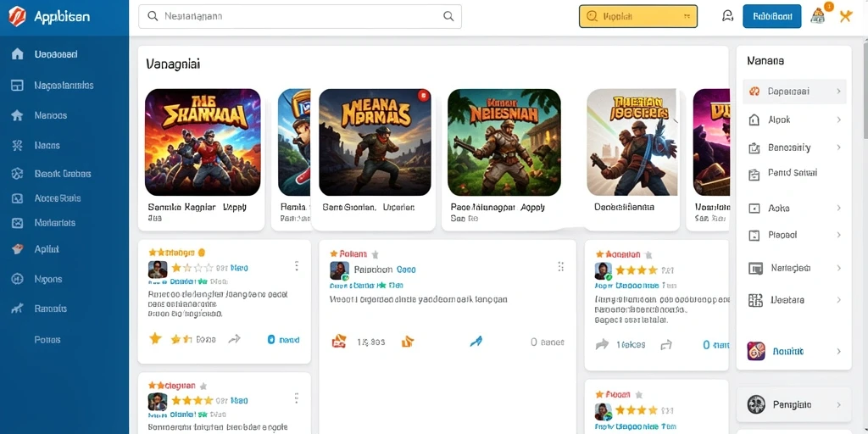Click the large yellow star in the Stiangs review footer

tap(156, 338)
